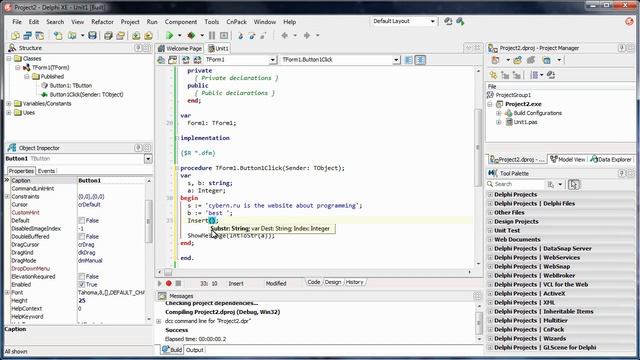Switch to the Welcome Page tab
640x360 pixels.
point(180,49)
